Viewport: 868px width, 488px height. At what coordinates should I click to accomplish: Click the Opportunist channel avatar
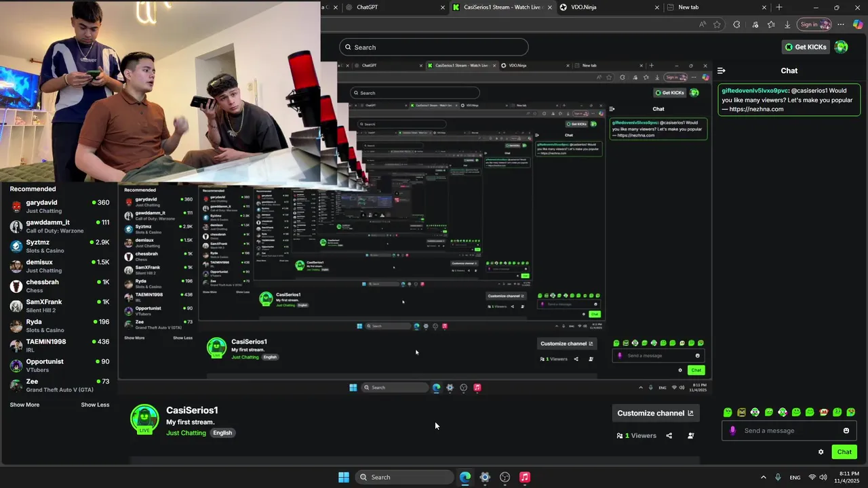(16, 365)
